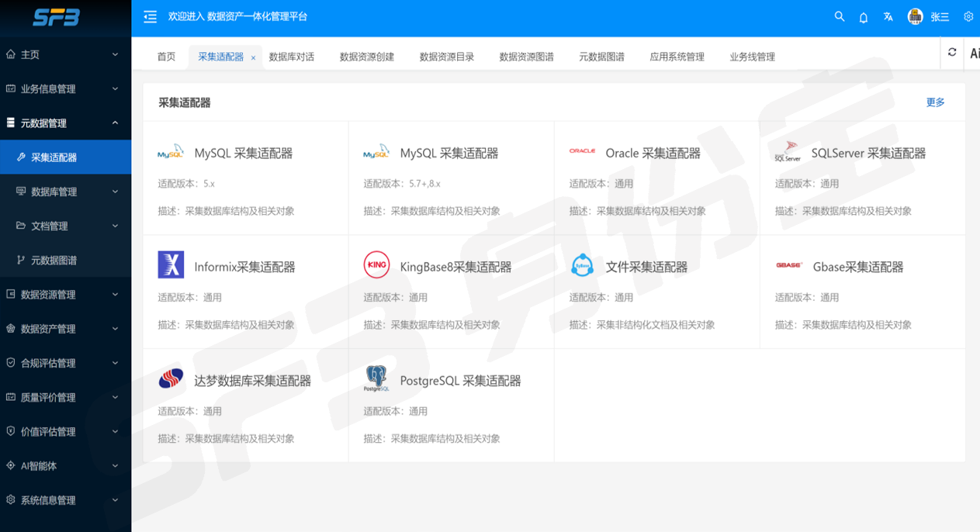The height and width of the screenshot is (532, 980).
Task: Open the 业务线管理 tab
Action: 753,57
